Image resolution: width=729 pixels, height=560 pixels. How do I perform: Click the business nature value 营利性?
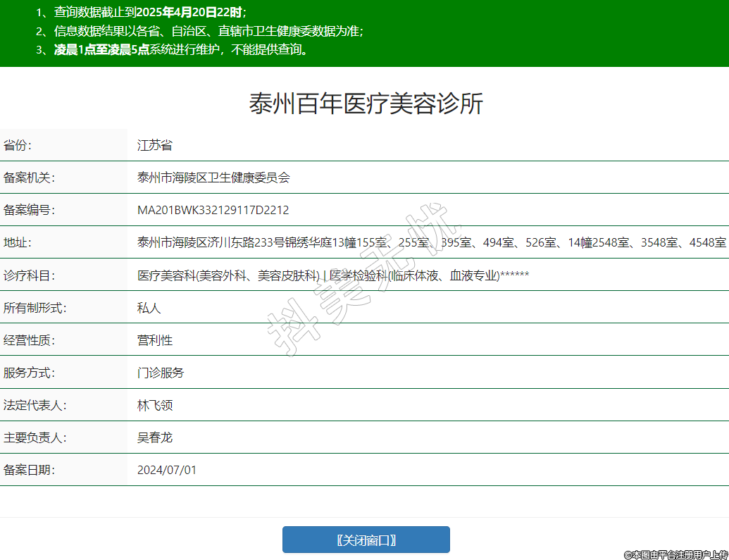pos(155,340)
